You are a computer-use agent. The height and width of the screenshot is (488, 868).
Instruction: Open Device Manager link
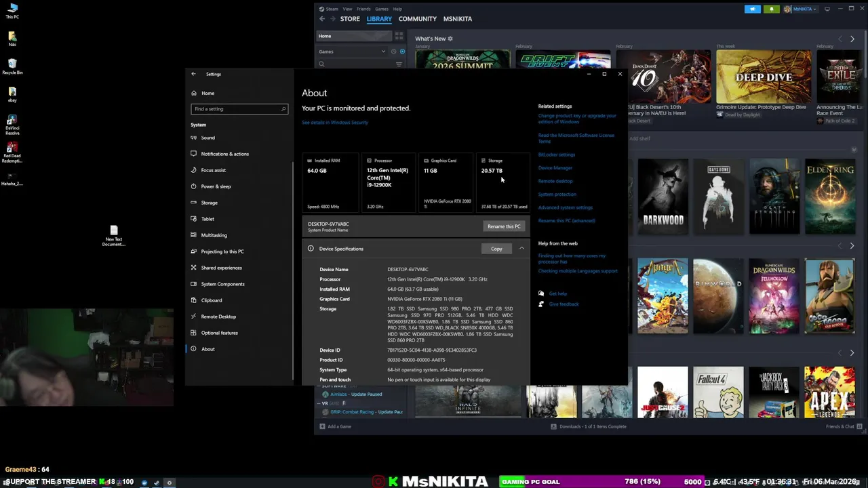[555, 168]
